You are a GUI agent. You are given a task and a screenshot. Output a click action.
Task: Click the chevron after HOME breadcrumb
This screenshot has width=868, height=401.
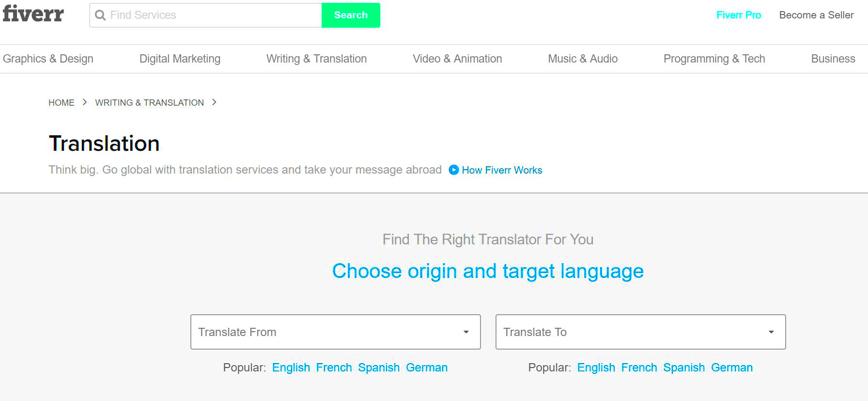point(85,102)
